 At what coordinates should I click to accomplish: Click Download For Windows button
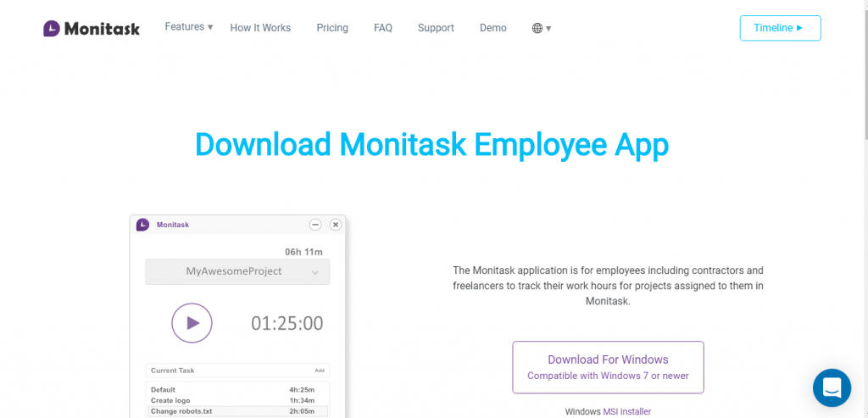(608, 367)
